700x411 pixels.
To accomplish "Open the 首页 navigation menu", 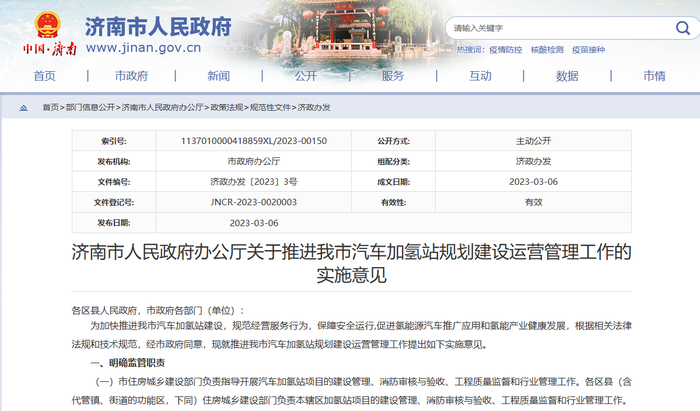I will point(45,76).
